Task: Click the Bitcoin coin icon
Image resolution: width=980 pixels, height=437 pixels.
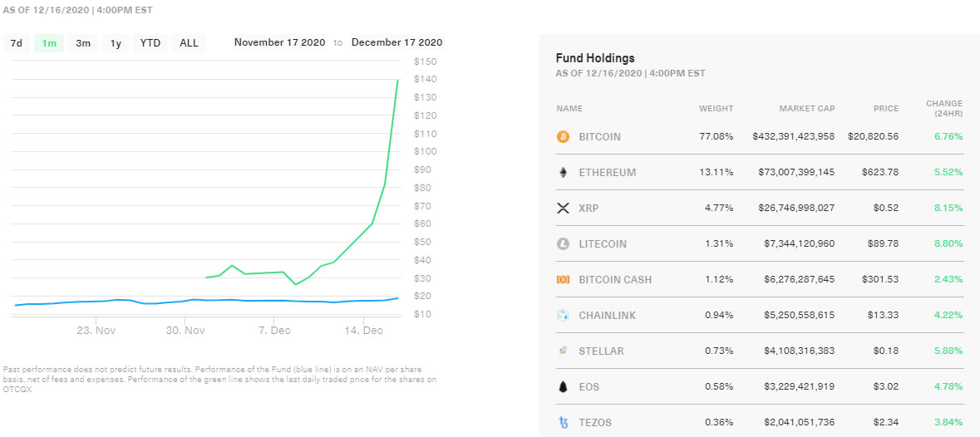Action: [x=563, y=136]
